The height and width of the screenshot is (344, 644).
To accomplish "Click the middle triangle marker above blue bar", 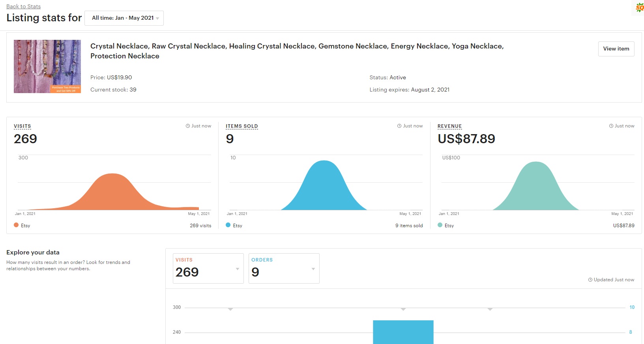I will point(403,309).
